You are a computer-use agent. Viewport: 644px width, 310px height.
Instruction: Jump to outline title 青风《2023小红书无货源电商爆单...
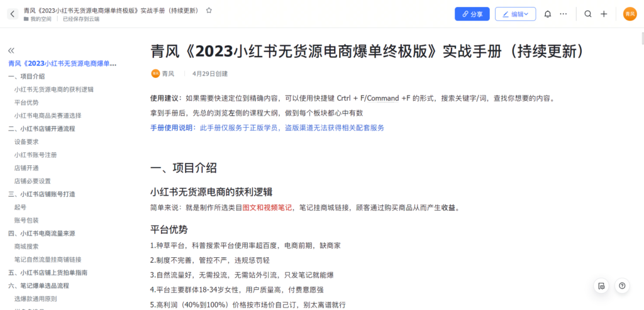click(62, 64)
